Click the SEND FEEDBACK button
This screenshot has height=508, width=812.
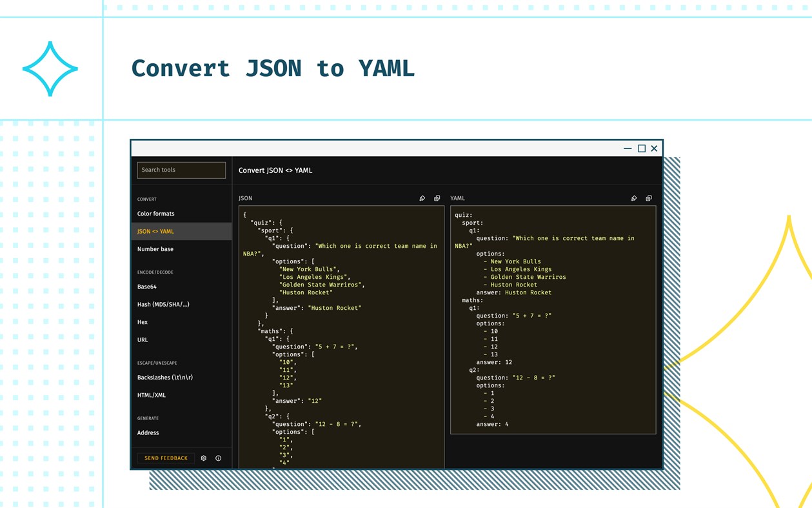tap(166, 458)
